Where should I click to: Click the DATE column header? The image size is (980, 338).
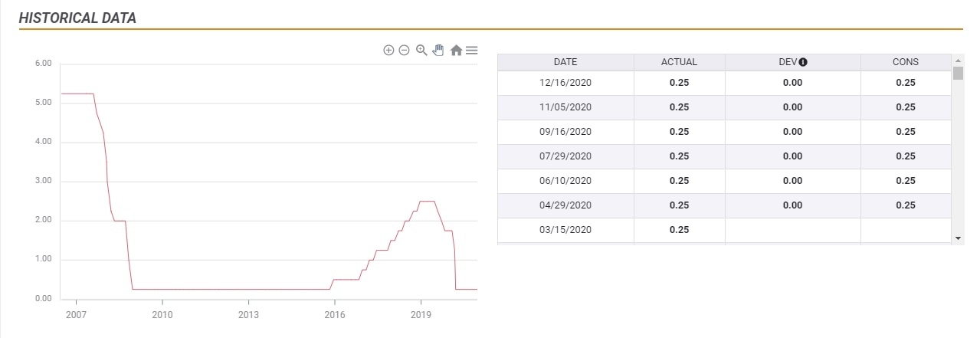565,62
